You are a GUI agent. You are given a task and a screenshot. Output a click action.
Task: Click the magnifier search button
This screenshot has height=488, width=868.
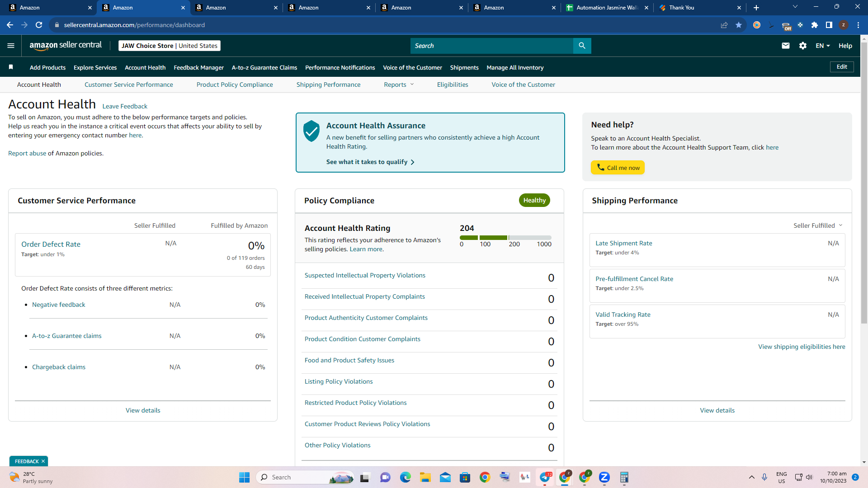pos(582,46)
